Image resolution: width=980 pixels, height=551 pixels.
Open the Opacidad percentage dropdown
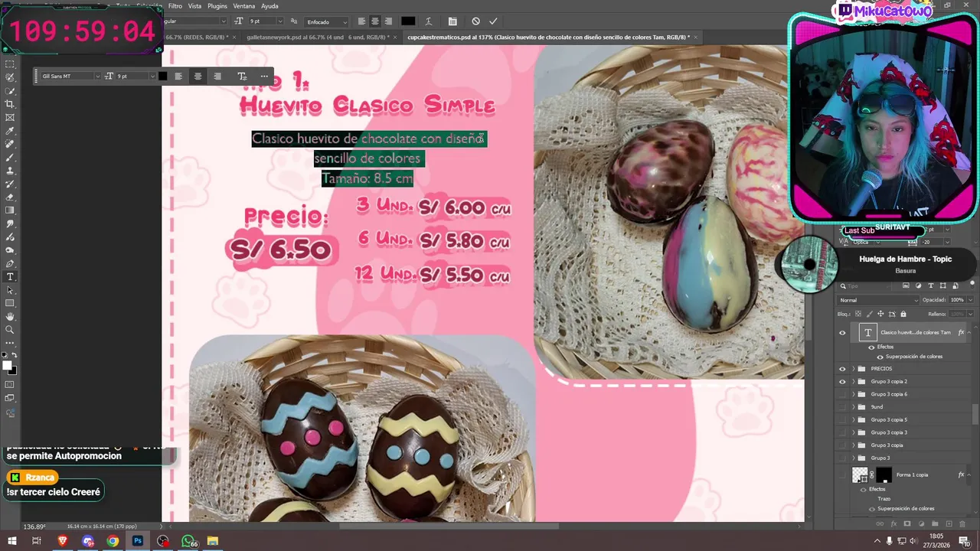tap(969, 300)
